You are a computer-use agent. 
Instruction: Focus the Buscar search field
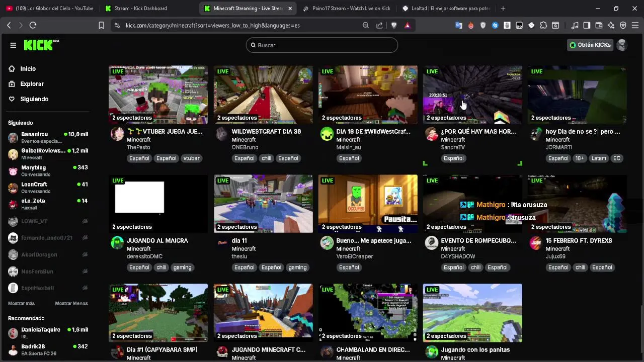pos(322,45)
